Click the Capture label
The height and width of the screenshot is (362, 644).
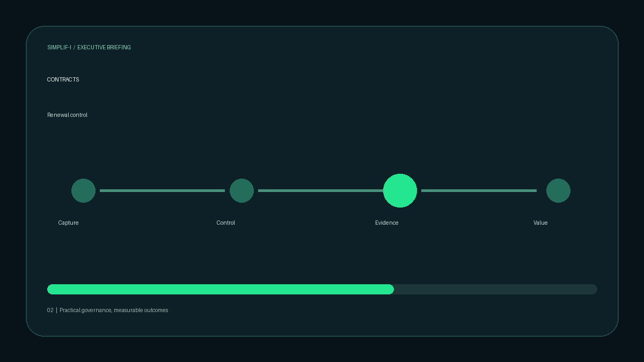click(x=68, y=223)
